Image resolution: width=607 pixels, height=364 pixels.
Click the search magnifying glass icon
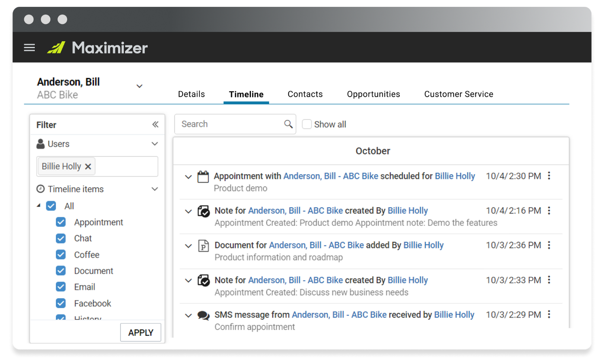pyautogui.click(x=288, y=124)
